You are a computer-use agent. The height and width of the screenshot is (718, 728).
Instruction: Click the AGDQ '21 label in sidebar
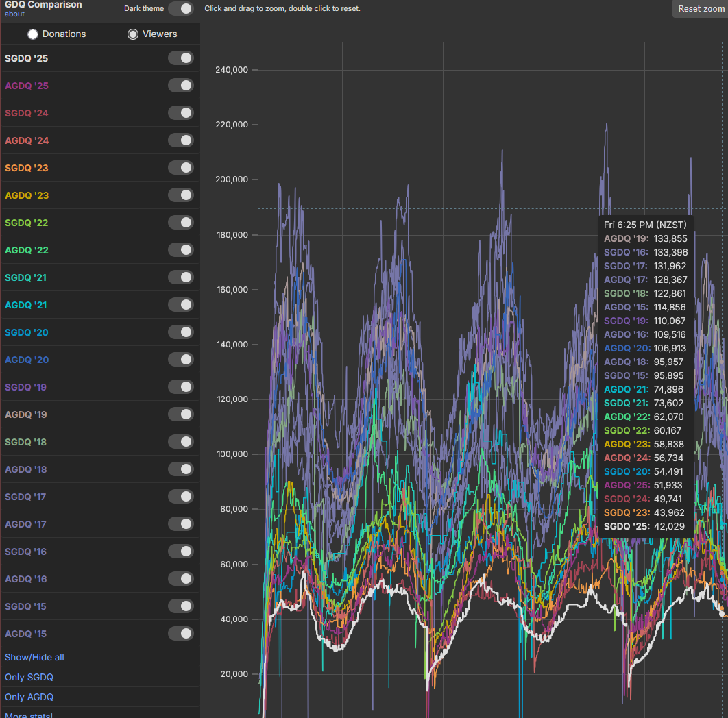(x=25, y=305)
